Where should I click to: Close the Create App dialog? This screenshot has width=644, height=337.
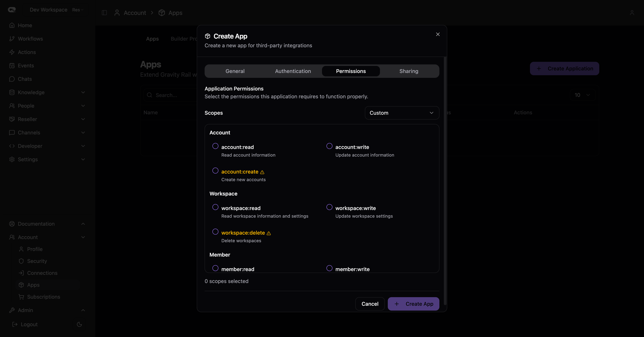coord(438,34)
